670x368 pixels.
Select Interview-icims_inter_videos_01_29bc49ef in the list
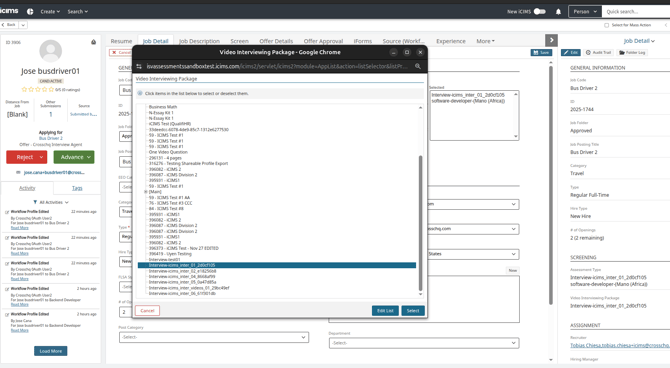[189, 288]
